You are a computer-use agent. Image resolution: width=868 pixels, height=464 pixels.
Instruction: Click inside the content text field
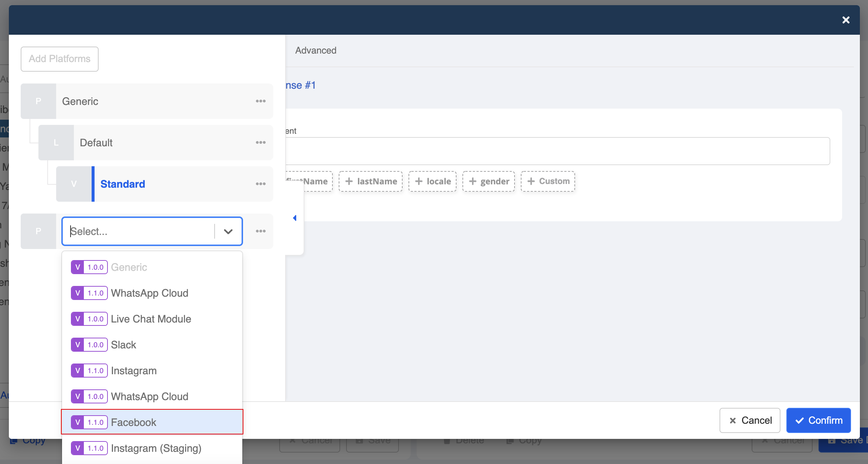[x=557, y=151]
